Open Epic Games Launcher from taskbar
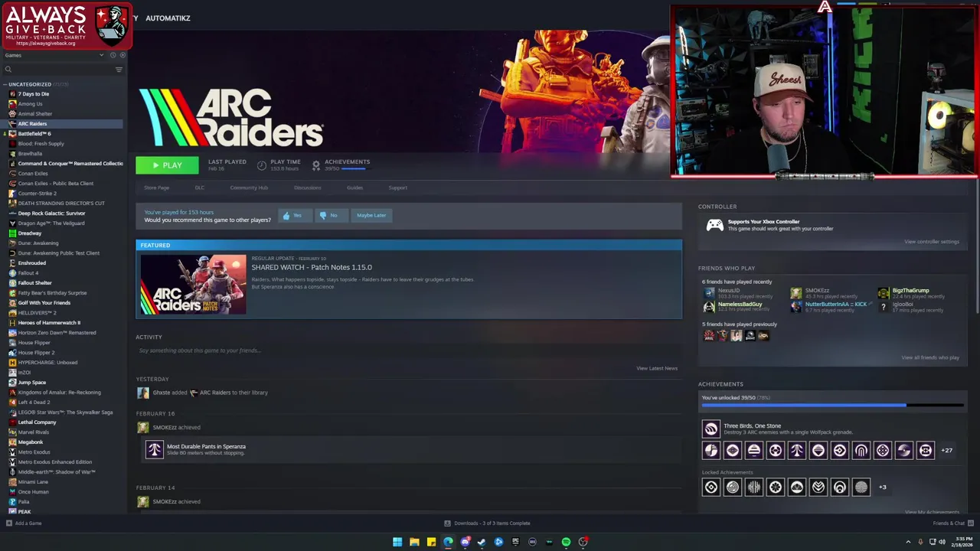 pos(515,542)
